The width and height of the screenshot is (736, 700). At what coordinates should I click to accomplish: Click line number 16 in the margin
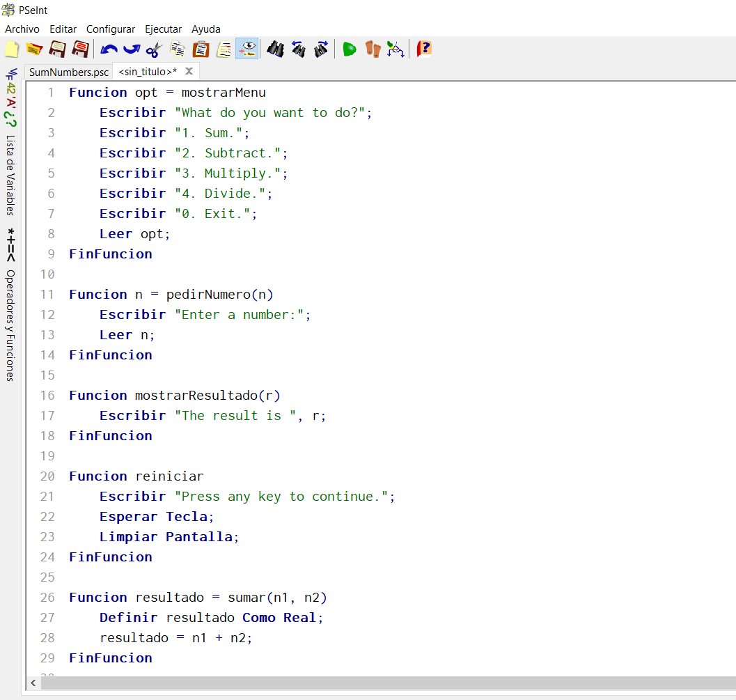pyautogui.click(x=47, y=396)
